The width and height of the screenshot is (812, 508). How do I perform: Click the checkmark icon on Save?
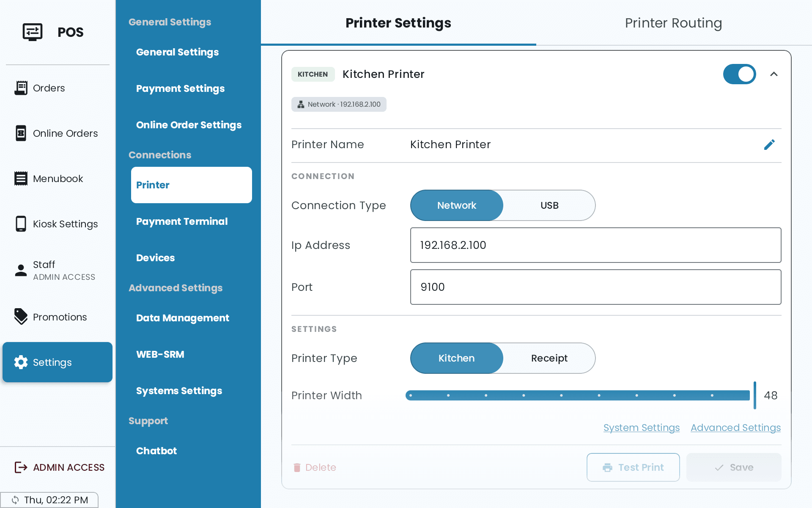pos(719,467)
